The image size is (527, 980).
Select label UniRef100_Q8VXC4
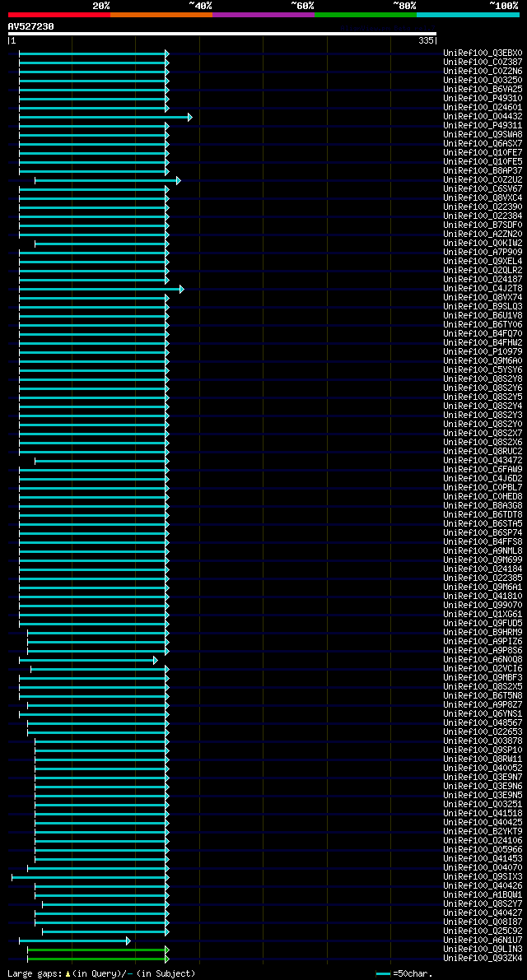[483, 198]
